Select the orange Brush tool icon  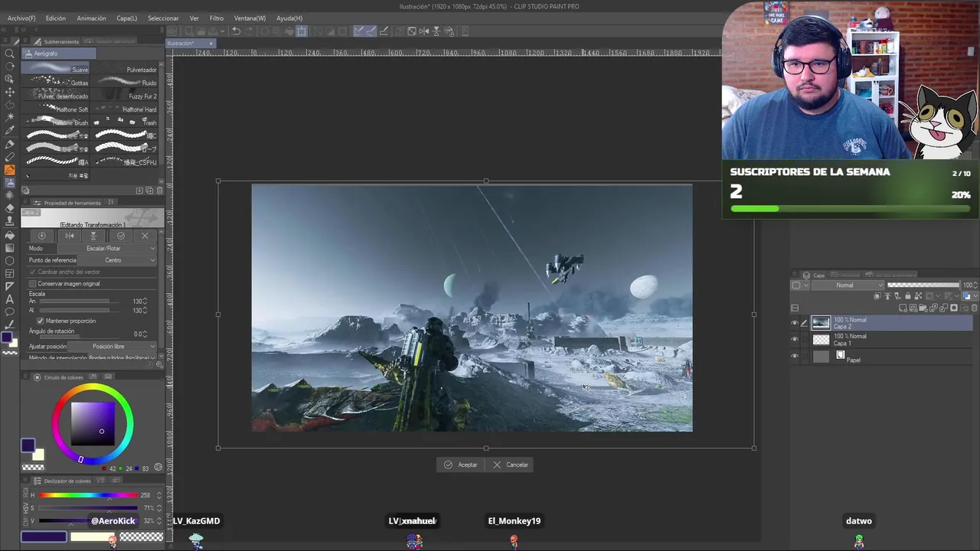tap(10, 170)
